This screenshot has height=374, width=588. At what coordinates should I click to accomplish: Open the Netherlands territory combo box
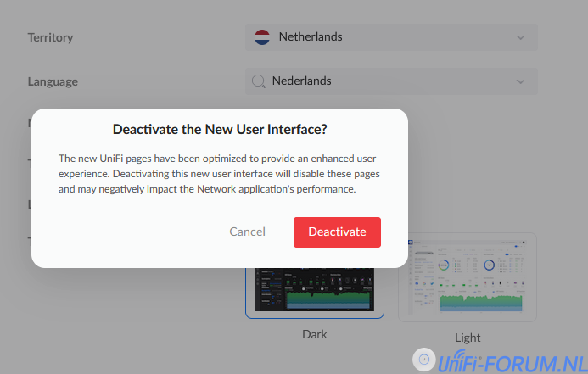point(390,37)
